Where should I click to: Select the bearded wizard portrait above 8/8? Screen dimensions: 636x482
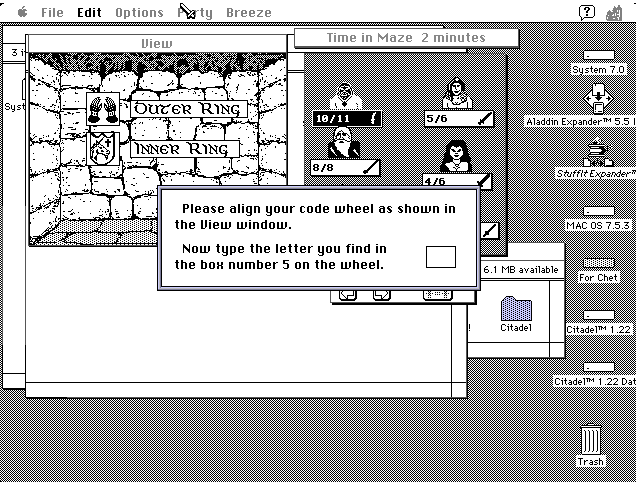click(x=344, y=143)
